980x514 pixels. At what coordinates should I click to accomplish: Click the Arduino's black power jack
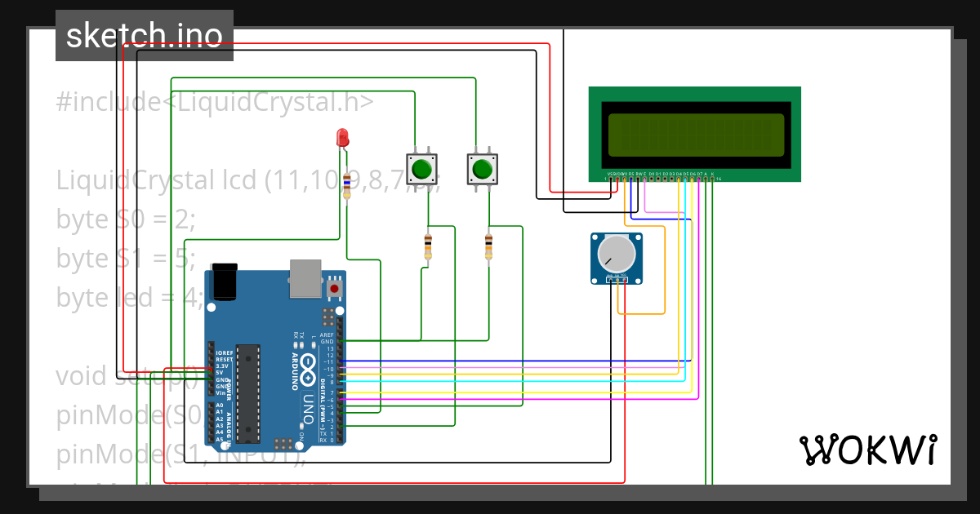coord(223,280)
